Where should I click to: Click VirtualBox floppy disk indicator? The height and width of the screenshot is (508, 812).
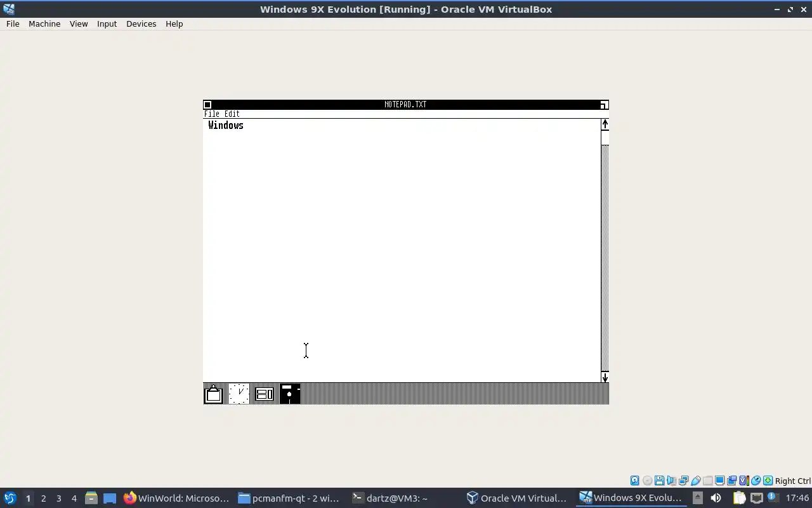(x=659, y=481)
